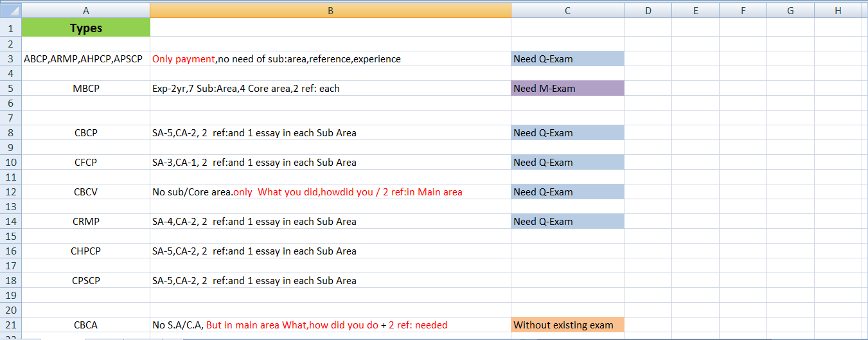Select the row 12 header
Viewport: 868px width, 340px height.
10,192
